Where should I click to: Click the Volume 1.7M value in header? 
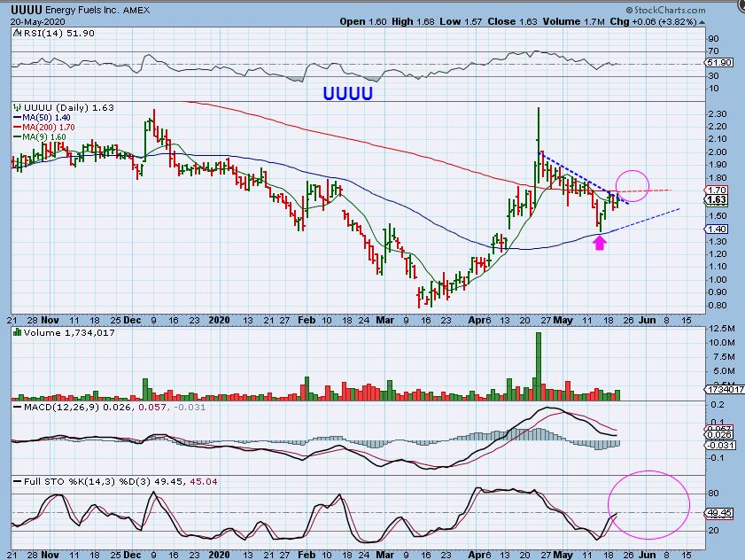[573, 22]
